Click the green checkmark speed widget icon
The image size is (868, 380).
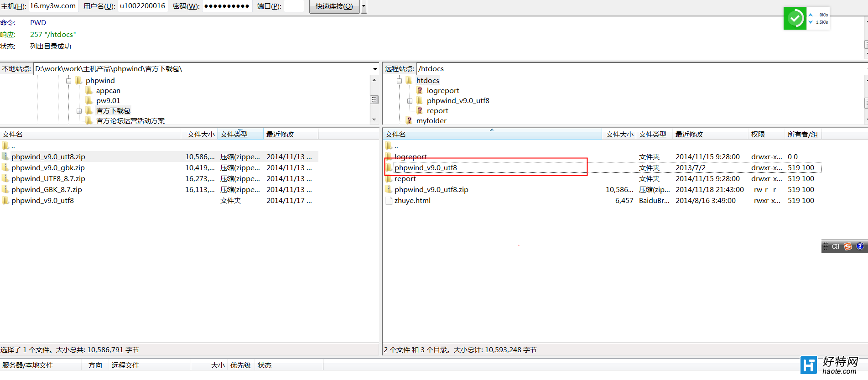(x=795, y=19)
